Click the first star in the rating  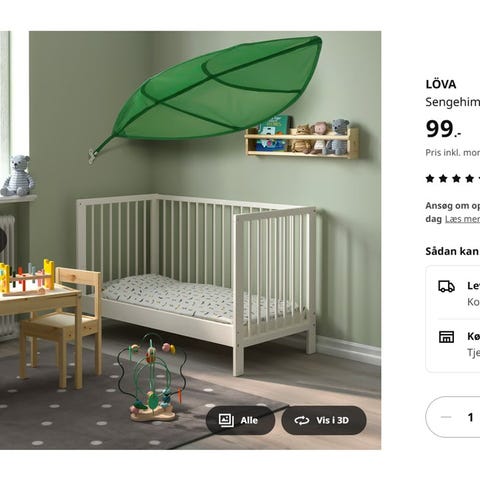coord(430,179)
